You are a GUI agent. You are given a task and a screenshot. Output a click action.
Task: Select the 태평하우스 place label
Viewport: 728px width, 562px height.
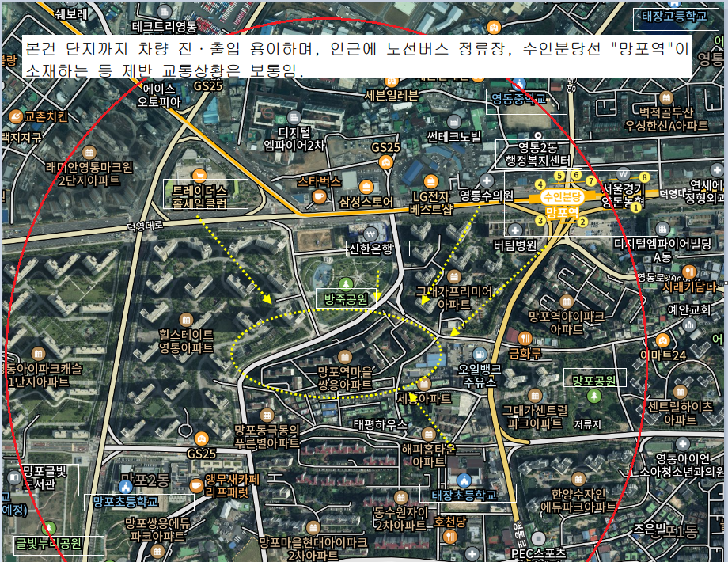click(381, 424)
